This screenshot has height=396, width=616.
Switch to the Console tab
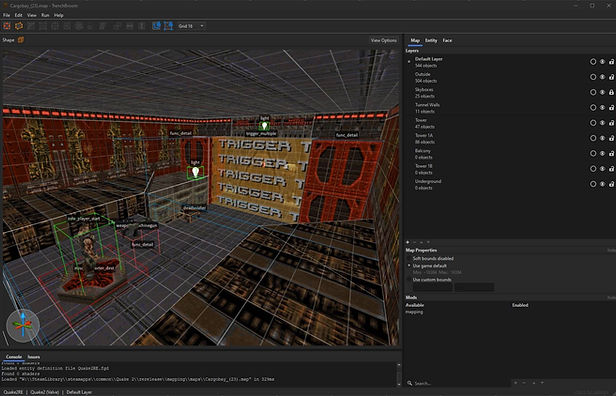click(14, 357)
